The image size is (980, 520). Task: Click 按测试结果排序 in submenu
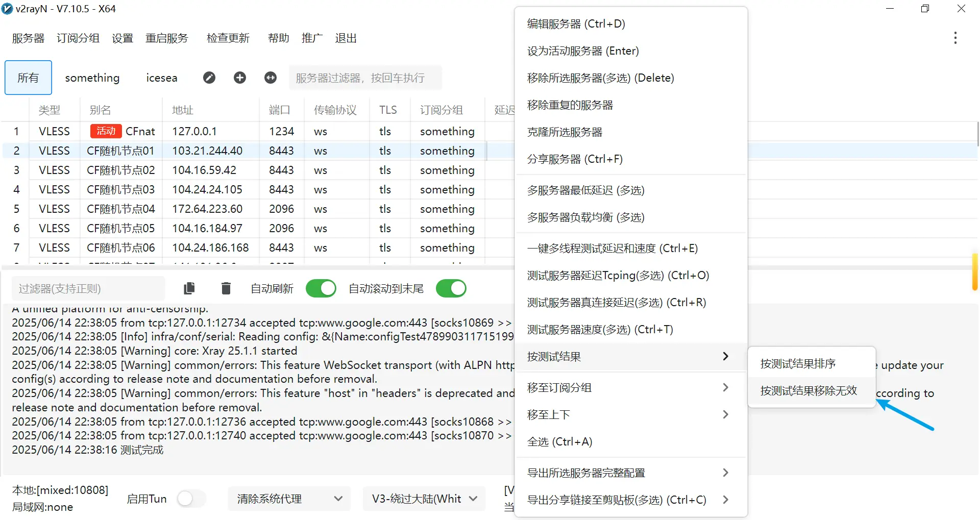tap(812, 363)
